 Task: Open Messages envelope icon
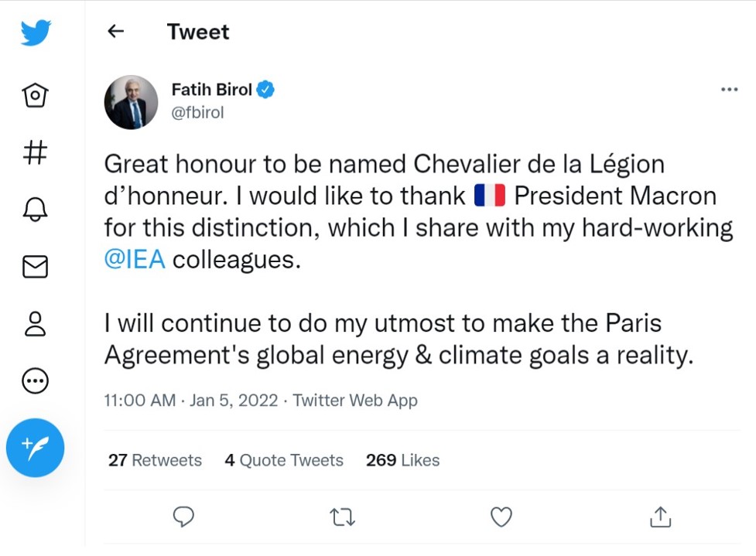tap(36, 266)
